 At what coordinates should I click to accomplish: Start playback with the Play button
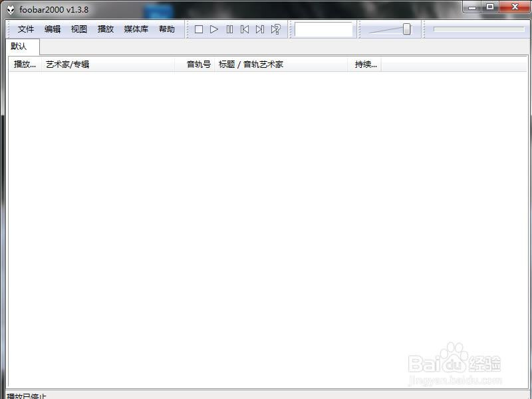214,29
